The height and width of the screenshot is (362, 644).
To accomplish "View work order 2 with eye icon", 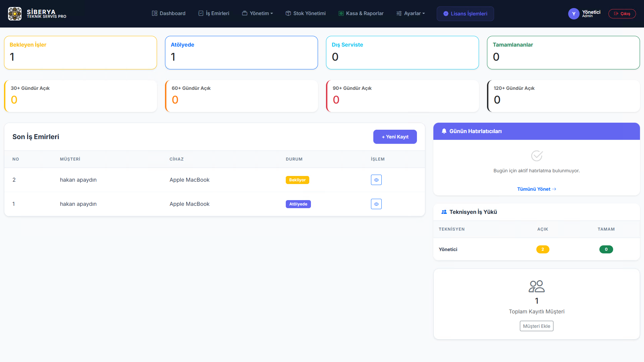I will 376,180.
